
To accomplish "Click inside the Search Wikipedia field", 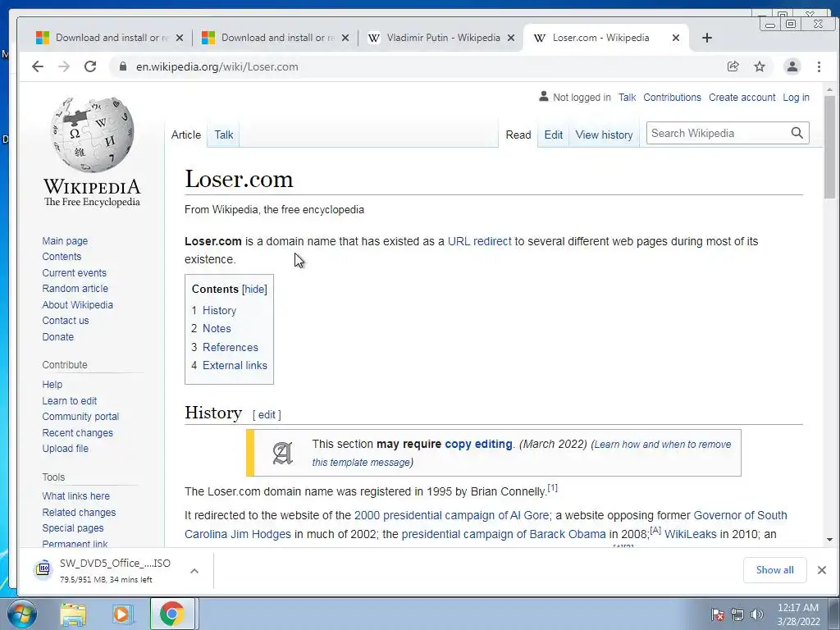I will [x=718, y=133].
